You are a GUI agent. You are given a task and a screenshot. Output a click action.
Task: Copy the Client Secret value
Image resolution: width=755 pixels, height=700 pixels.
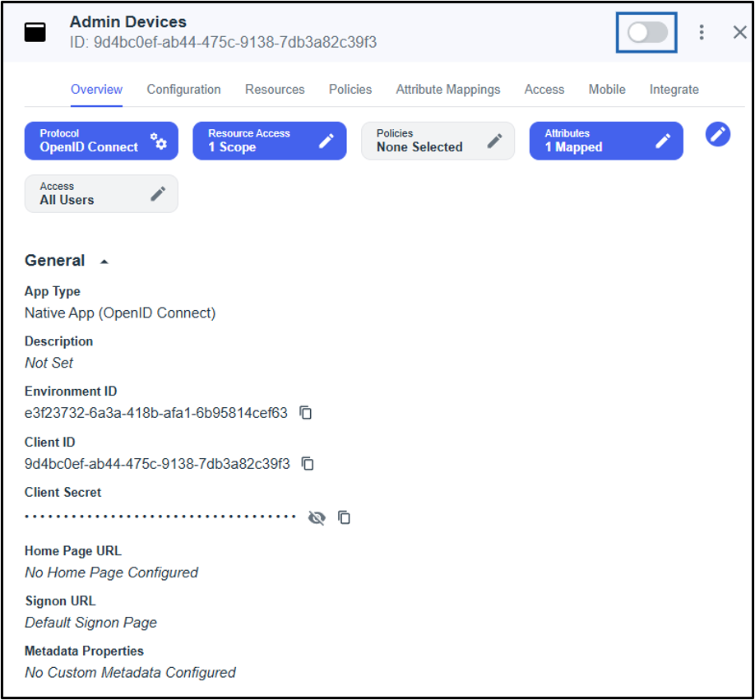pos(344,517)
